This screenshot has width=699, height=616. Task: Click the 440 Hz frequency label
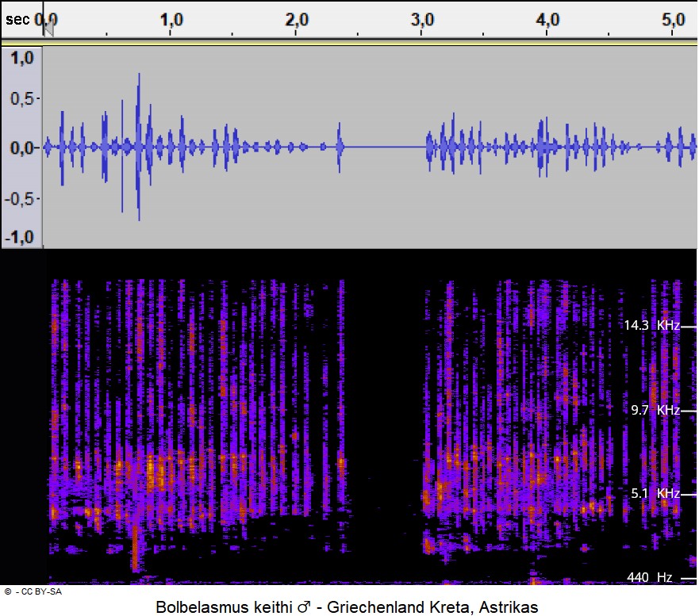point(650,577)
